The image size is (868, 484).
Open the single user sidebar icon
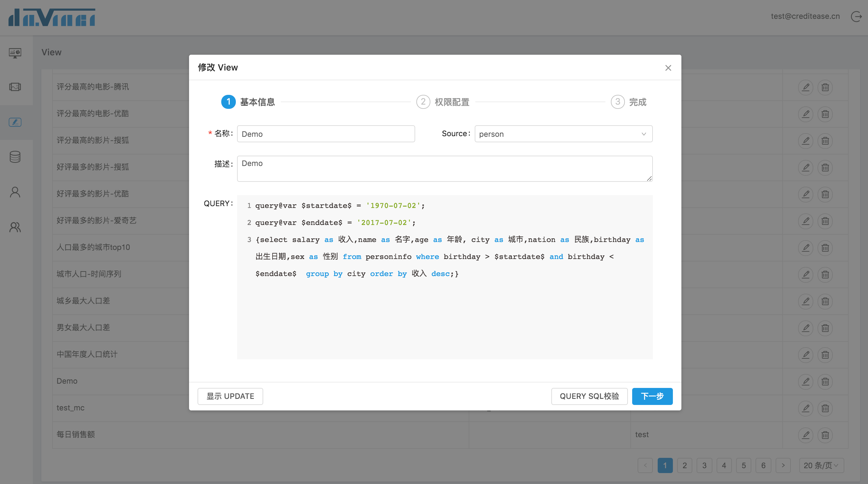pyautogui.click(x=15, y=192)
